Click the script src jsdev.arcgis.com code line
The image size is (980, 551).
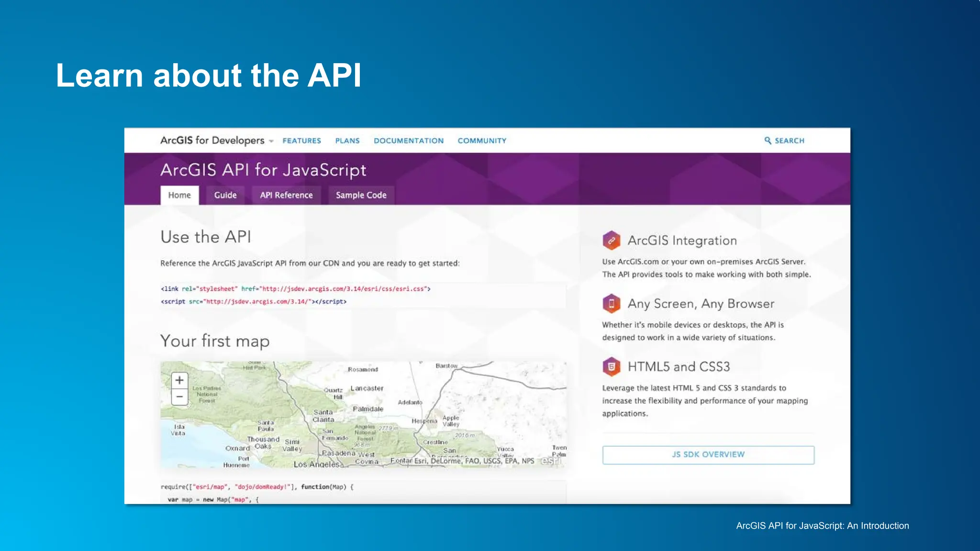254,302
